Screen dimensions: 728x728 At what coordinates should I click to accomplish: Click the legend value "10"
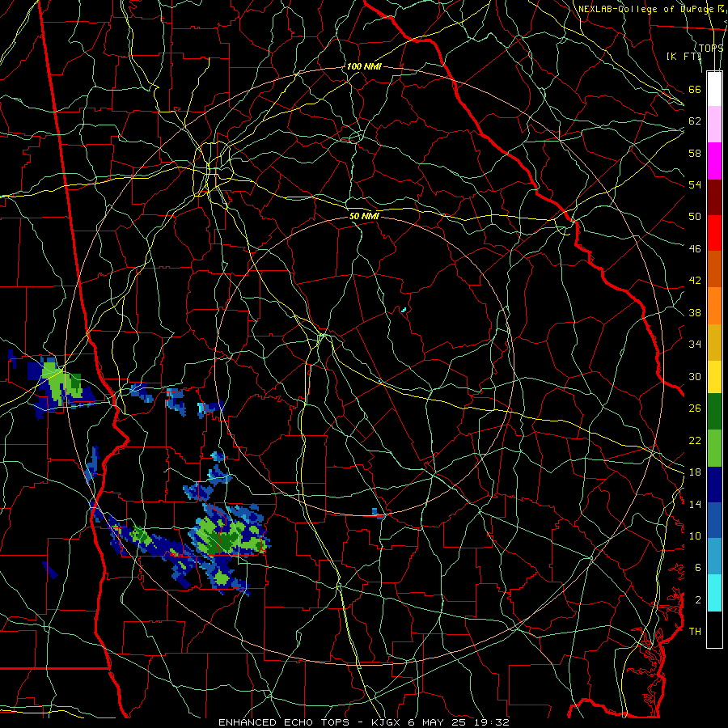coord(695,535)
